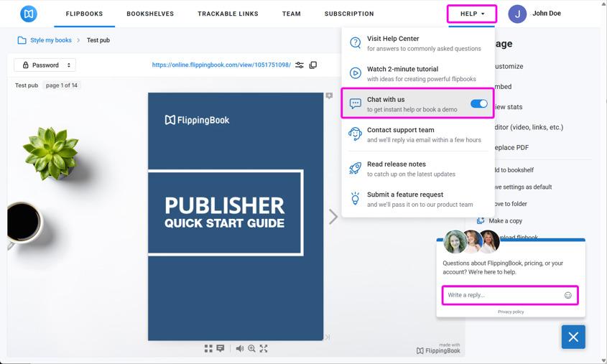Viewport: 607px width, 364px height.
Task: Click Customize in right panel
Action: 509,67
